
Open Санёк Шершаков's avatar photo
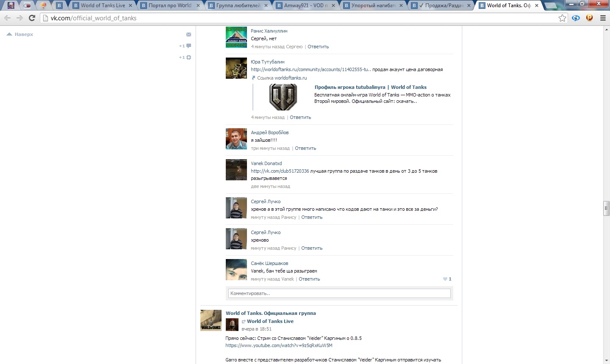click(x=236, y=270)
